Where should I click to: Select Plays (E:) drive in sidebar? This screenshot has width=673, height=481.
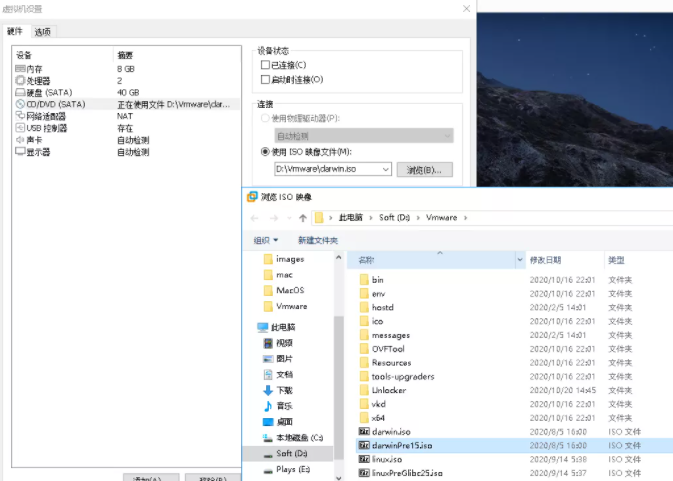[x=287, y=469]
